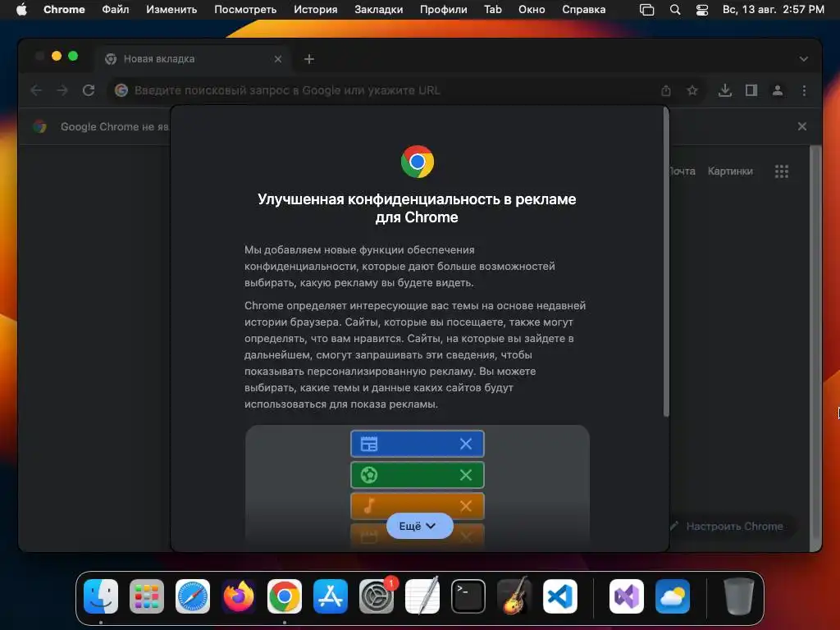
Task: Click the orange chip's music note icon
Action: click(369, 505)
